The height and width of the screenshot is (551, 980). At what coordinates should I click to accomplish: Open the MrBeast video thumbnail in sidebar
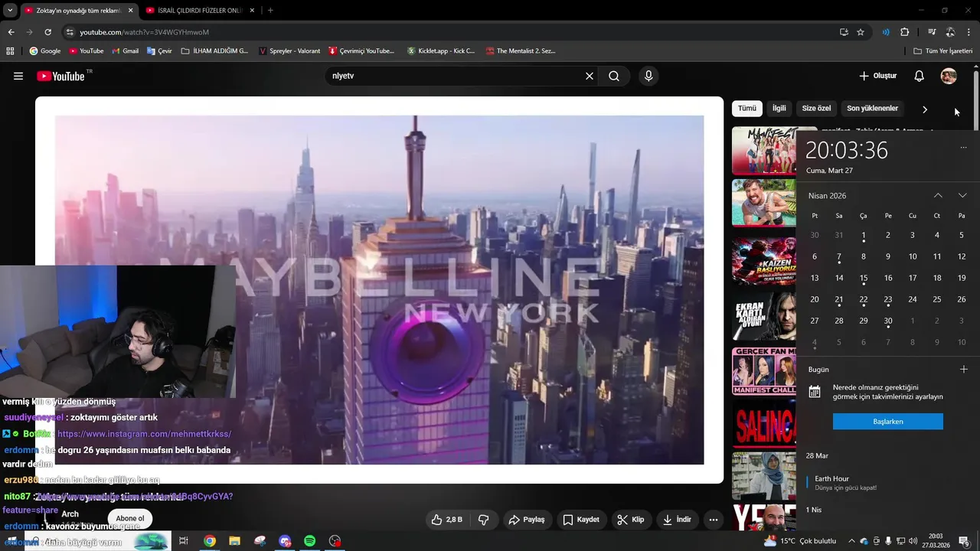pos(764,203)
